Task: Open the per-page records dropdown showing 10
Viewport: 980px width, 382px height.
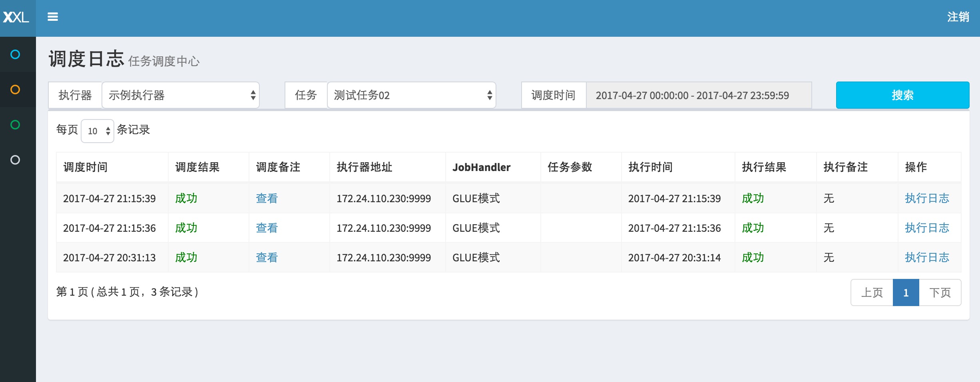Action: tap(98, 131)
